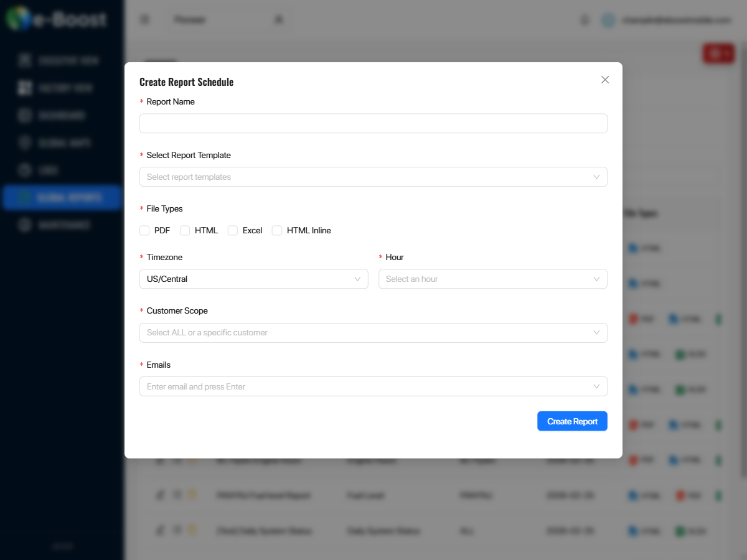Click the search magnifier icon in the top bar
The image size is (747, 560).
[278, 19]
